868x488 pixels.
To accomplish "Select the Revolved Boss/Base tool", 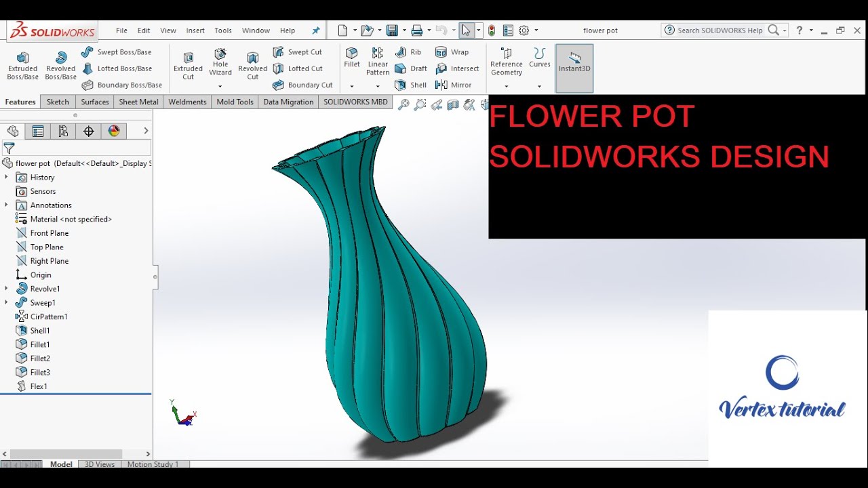I will pyautogui.click(x=60, y=66).
